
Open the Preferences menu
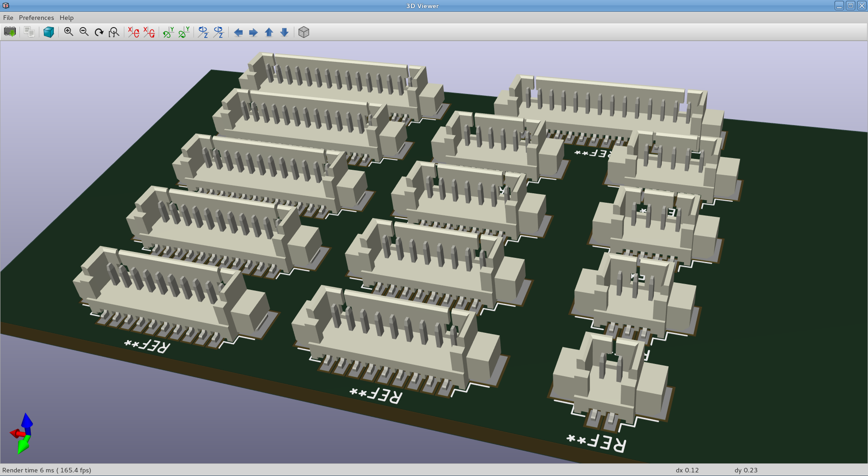(36, 18)
